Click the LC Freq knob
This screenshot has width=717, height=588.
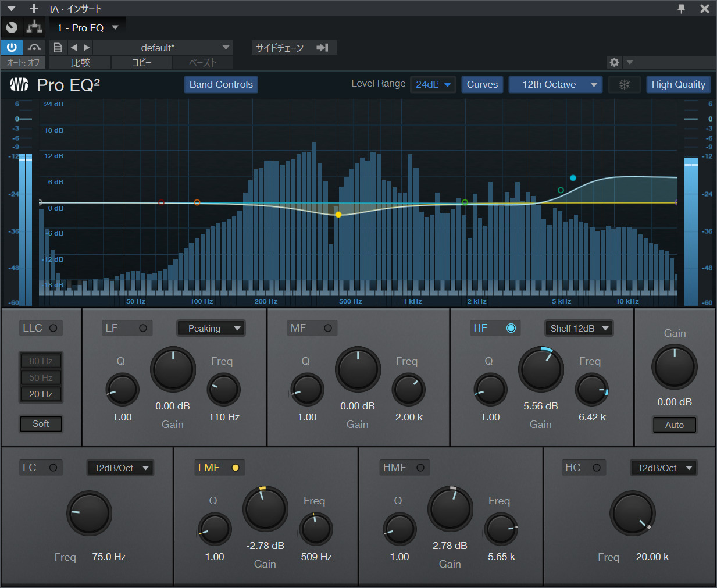coord(89,514)
